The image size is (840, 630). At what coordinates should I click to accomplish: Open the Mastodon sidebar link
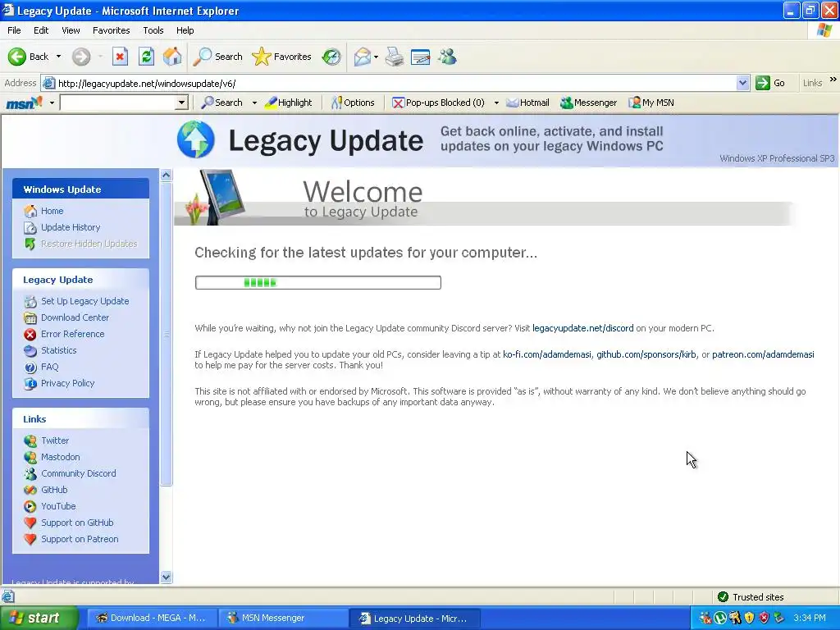(x=61, y=457)
